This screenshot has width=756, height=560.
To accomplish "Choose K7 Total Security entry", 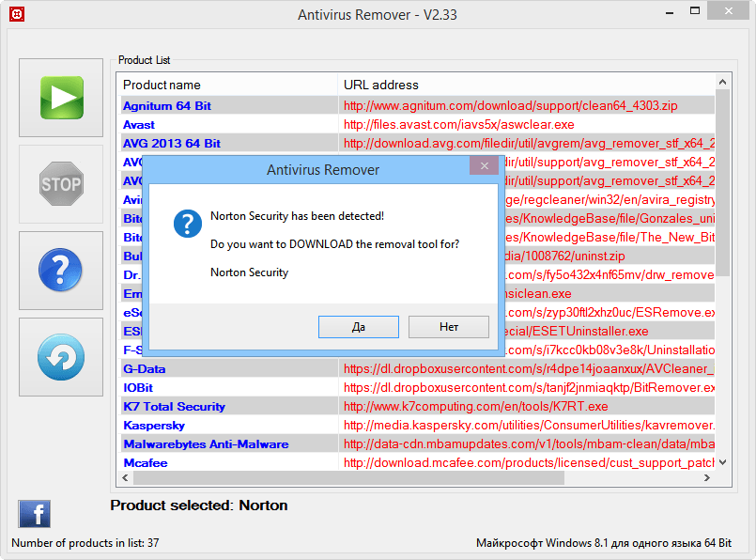I will click(x=175, y=407).
